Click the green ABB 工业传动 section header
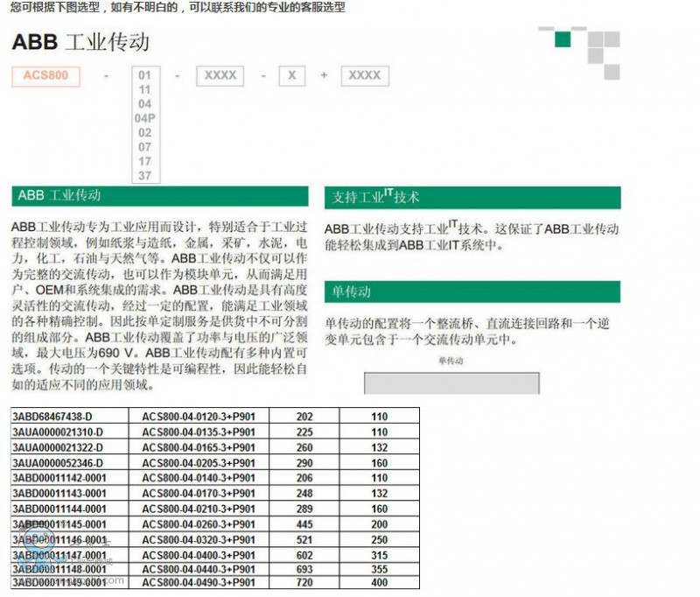The image size is (700, 597). click(160, 196)
